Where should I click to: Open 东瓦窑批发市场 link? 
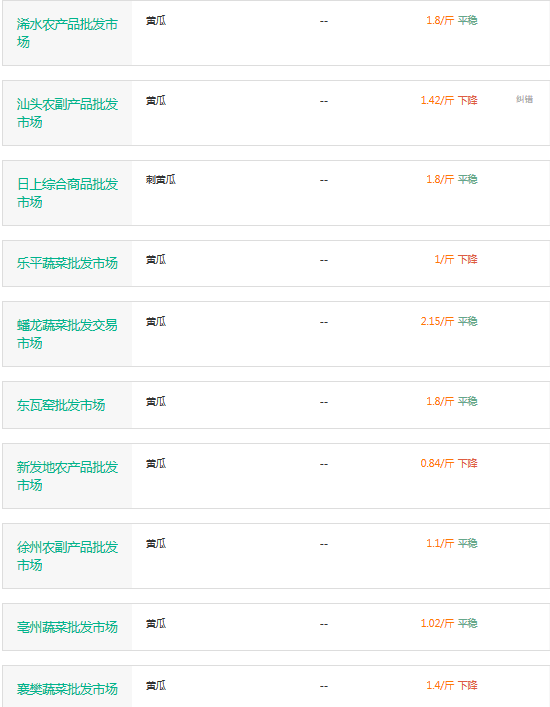[x=61, y=405]
